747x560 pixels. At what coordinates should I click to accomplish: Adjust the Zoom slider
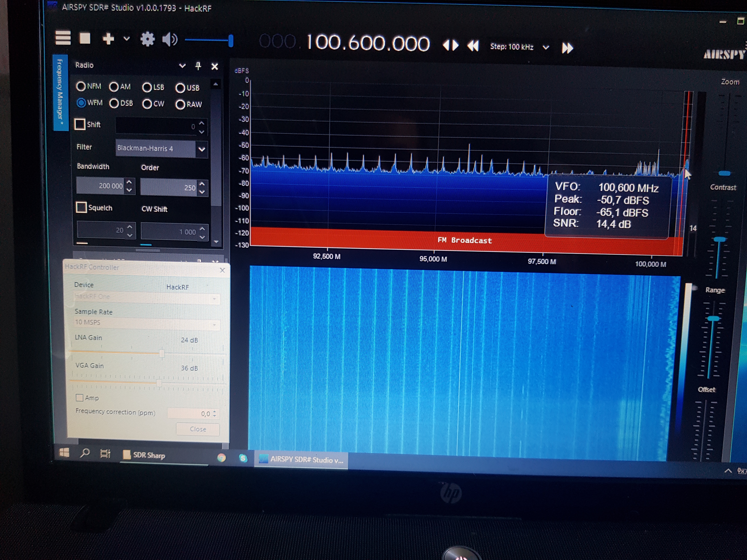[x=724, y=173]
